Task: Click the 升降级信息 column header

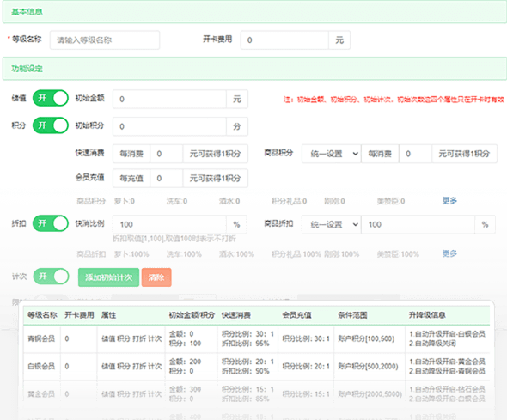Action: click(x=427, y=315)
